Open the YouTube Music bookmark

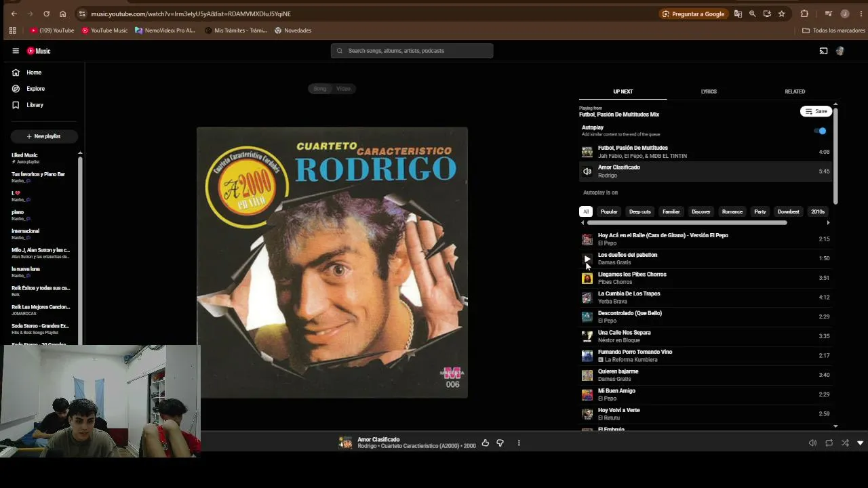(x=104, y=30)
